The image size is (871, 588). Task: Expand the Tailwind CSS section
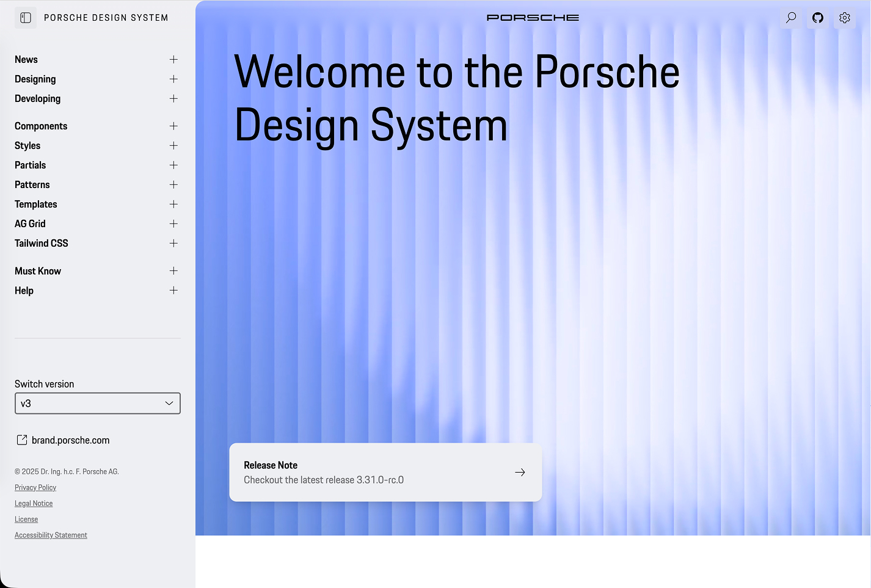click(x=173, y=243)
